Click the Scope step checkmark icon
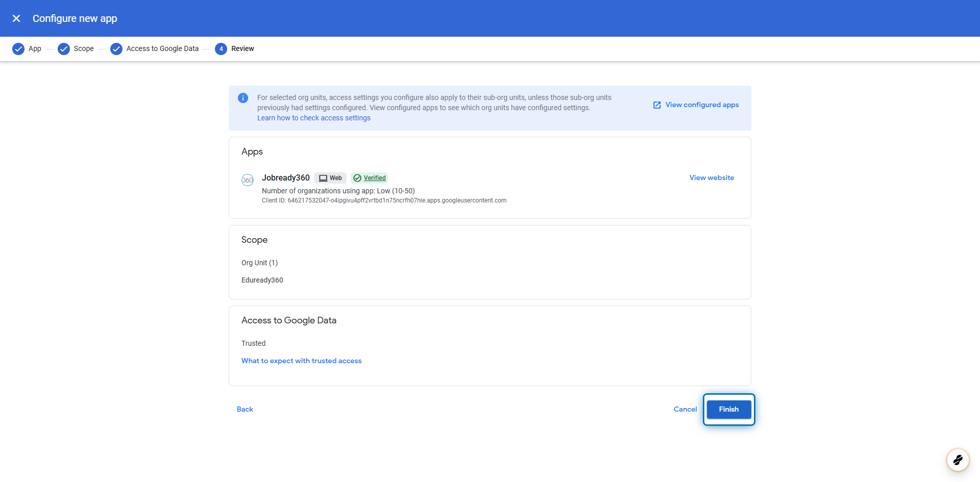Screen dimensions: 980x482 tap(64, 49)
